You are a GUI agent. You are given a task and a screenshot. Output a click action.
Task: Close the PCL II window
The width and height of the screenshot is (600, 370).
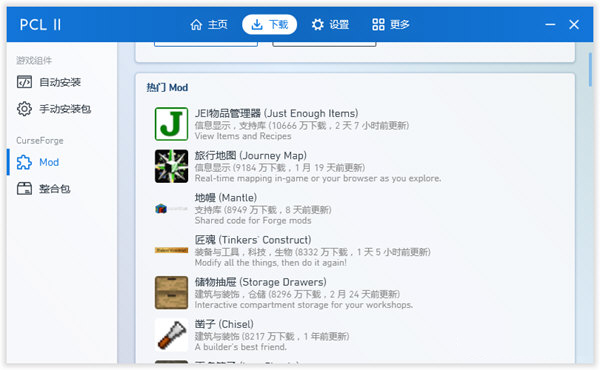(574, 24)
